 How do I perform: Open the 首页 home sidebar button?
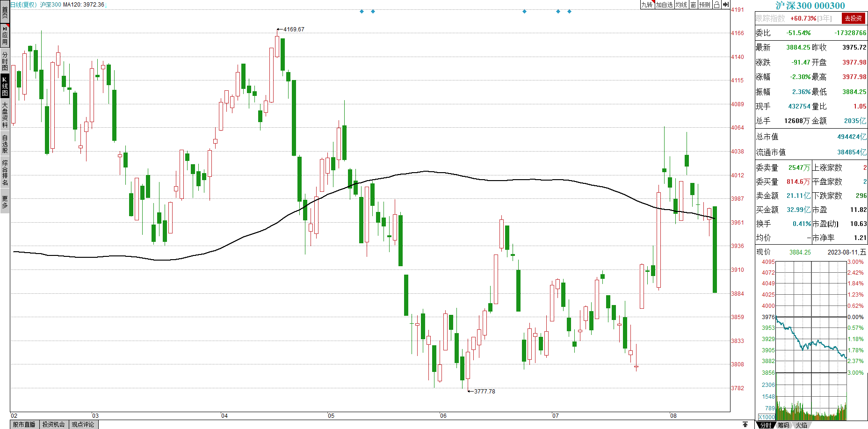(5, 12)
